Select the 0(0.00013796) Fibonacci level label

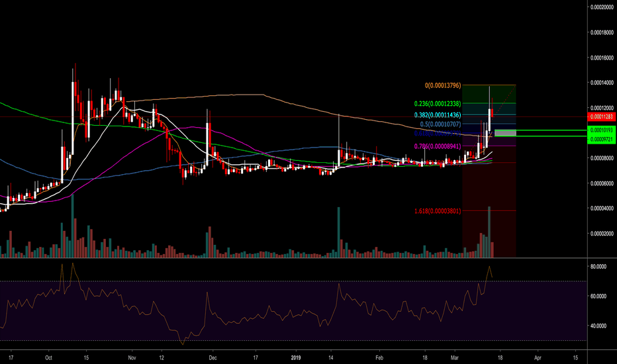[x=443, y=85]
